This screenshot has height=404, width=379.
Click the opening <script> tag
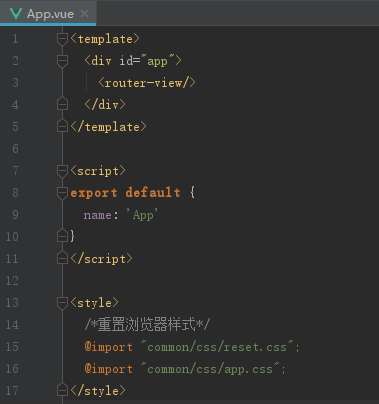point(98,171)
